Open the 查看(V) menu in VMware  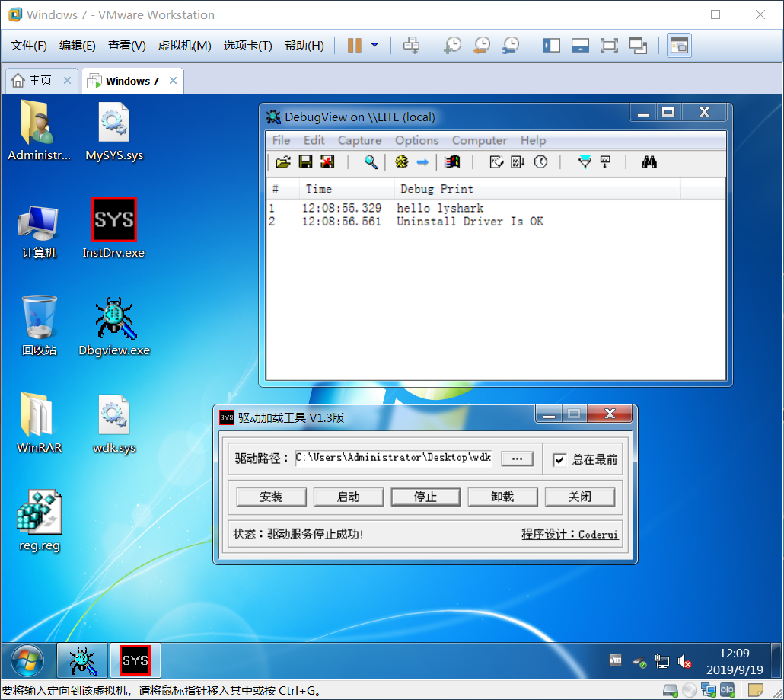pyautogui.click(x=126, y=46)
